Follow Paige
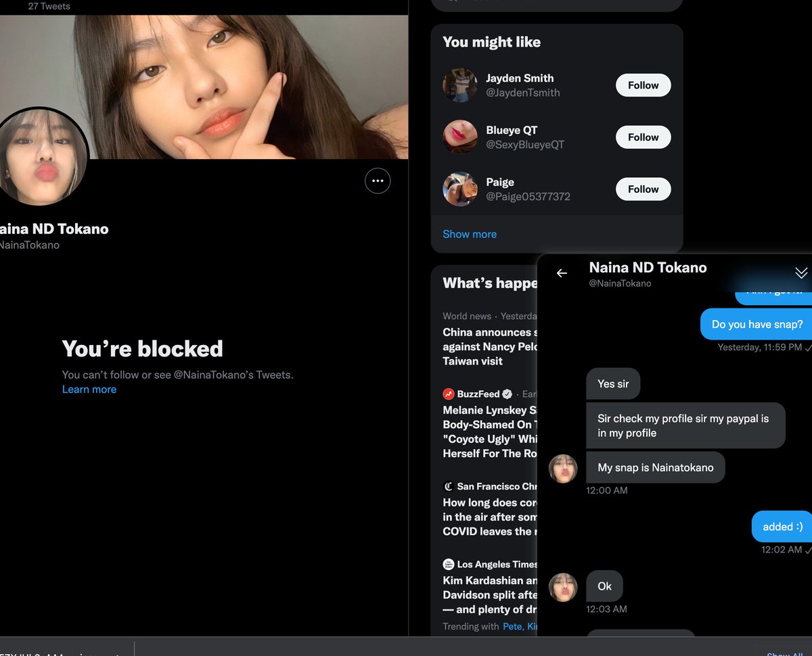 point(643,189)
